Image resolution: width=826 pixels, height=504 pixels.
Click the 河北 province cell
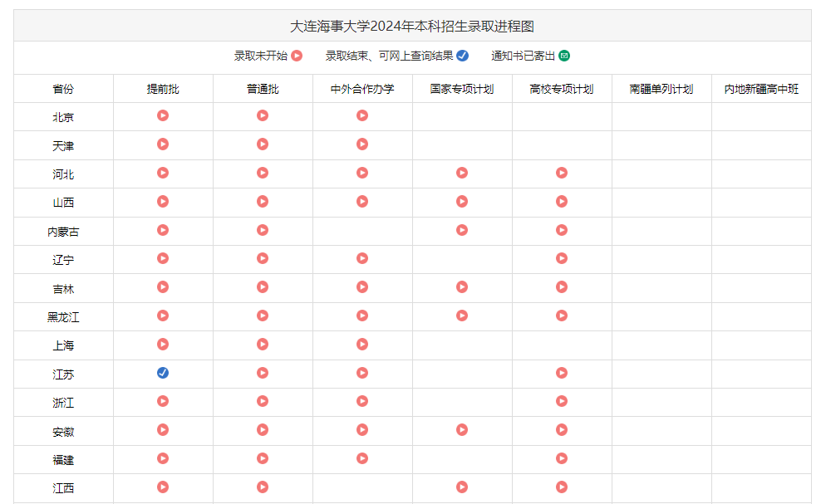pyautogui.click(x=63, y=174)
